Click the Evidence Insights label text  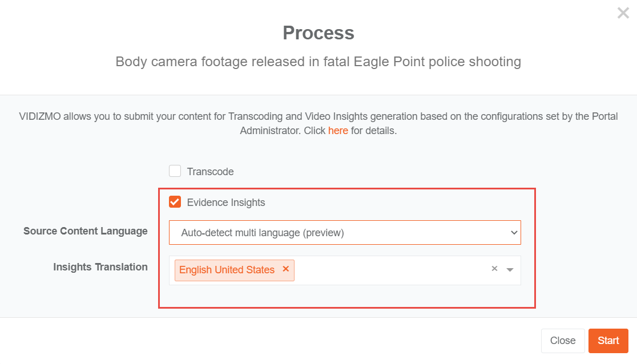(x=226, y=203)
